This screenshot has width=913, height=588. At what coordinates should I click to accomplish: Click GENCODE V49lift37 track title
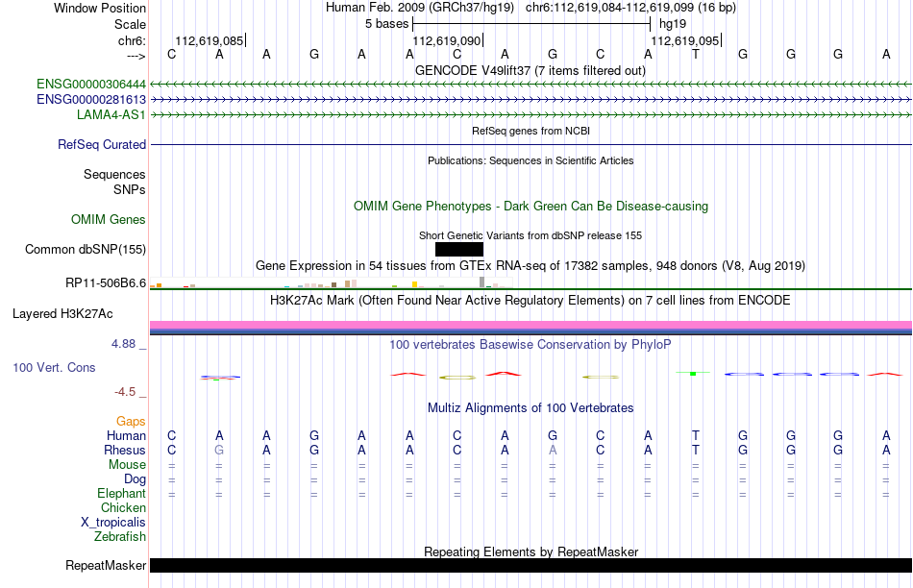531,70
